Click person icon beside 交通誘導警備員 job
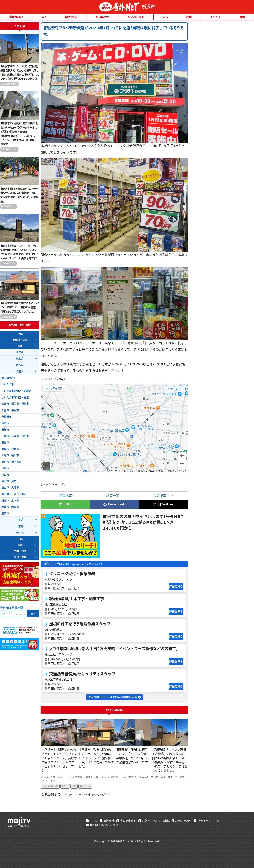This screenshot has height=868, width=254. [46, 674]
